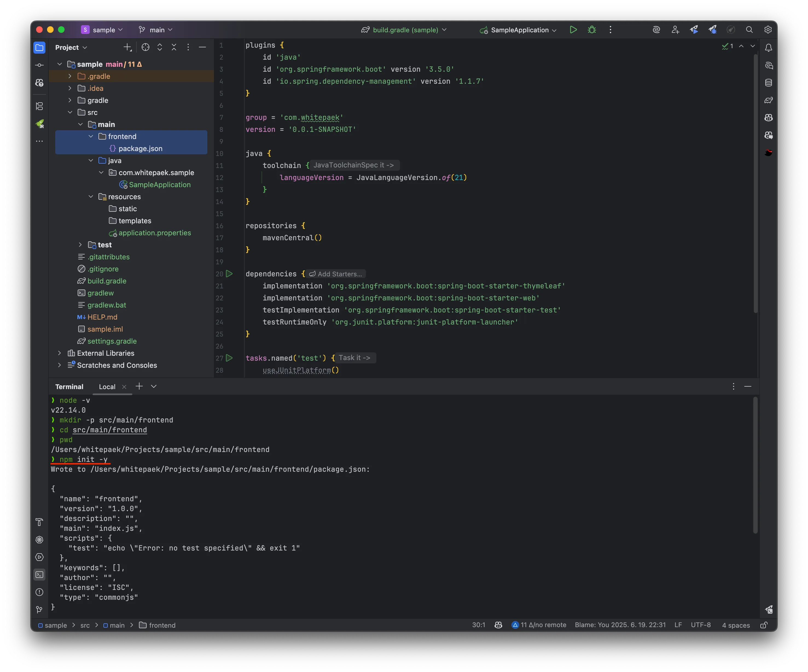Click the new file plus icon in Project panel
This screenshot has height=672, width=808.
tap(127, 47)
